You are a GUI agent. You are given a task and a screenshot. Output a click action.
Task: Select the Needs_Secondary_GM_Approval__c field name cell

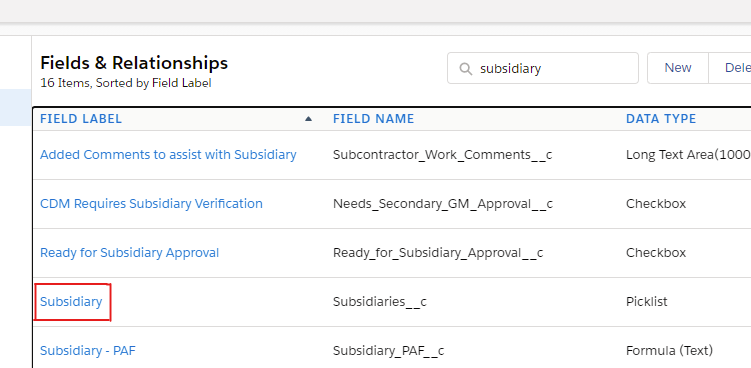pyautogui.click(x=443, y=204)
